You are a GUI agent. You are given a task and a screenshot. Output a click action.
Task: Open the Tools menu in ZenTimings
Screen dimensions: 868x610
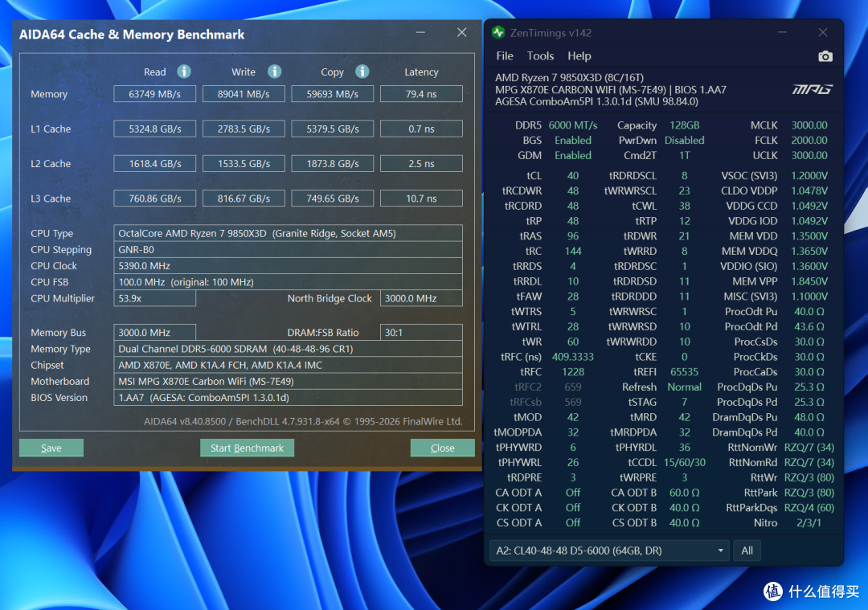tap(540, 56)
